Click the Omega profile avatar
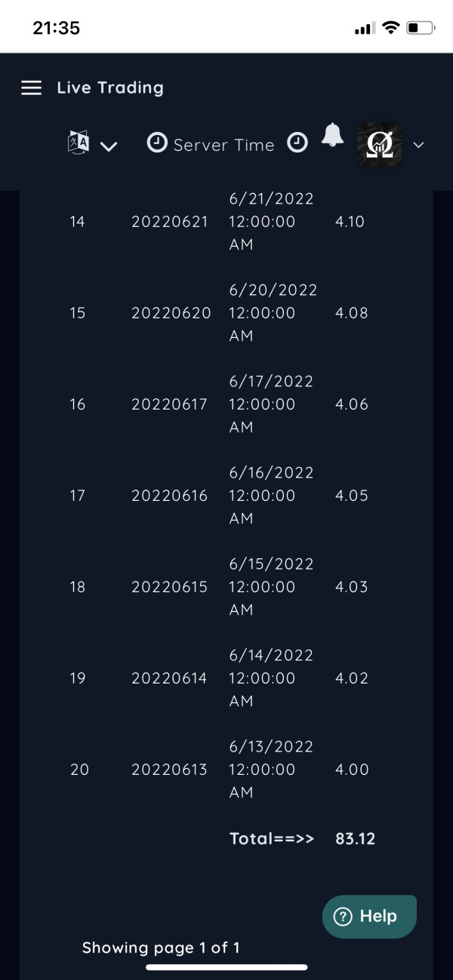The width and height of the screenshot is (453, 980). click(x=379, y=144)
